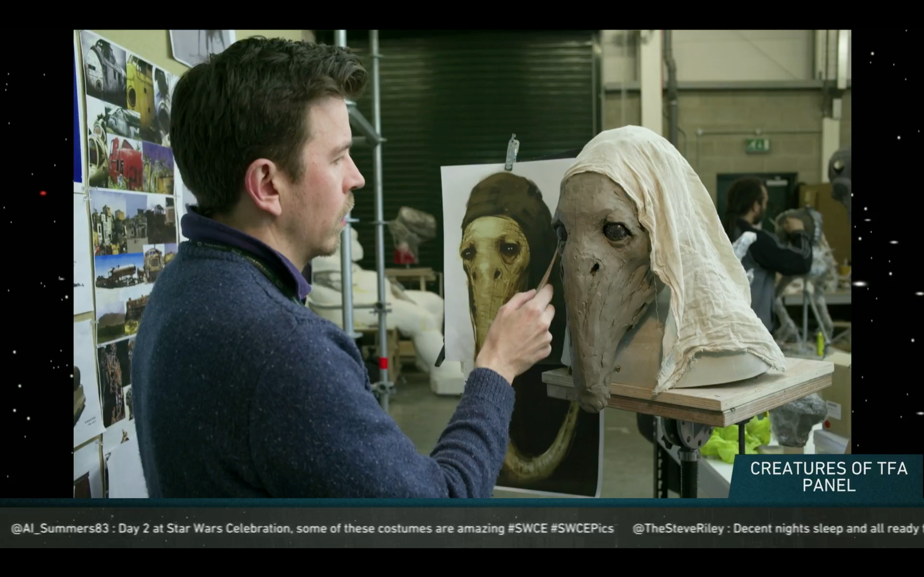The height and width of the screenshot is (577, 924).
Task: Open the @Al_Summers83 username in the ticker
Action: tap(60, 529)
